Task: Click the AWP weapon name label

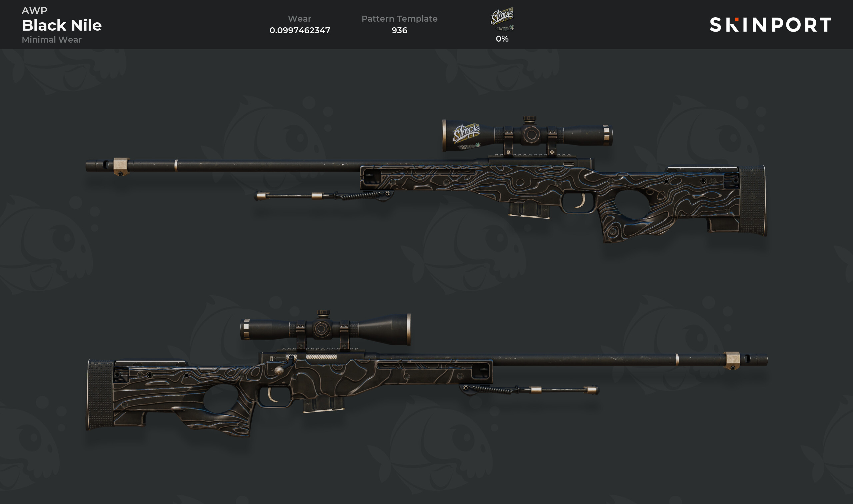Action: [34, 11]
